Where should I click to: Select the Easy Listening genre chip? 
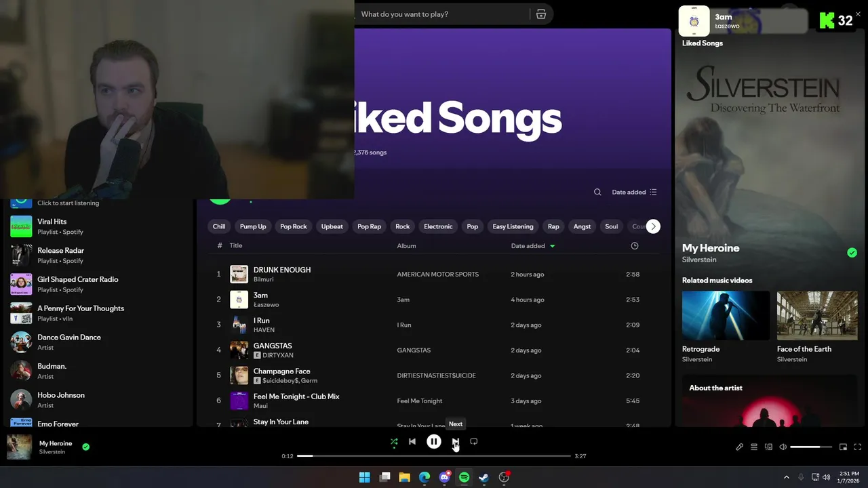tap(513, 226)
